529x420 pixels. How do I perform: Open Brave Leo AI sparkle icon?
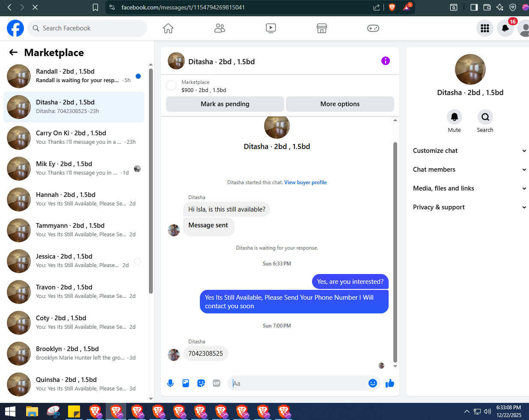point(499,7)
